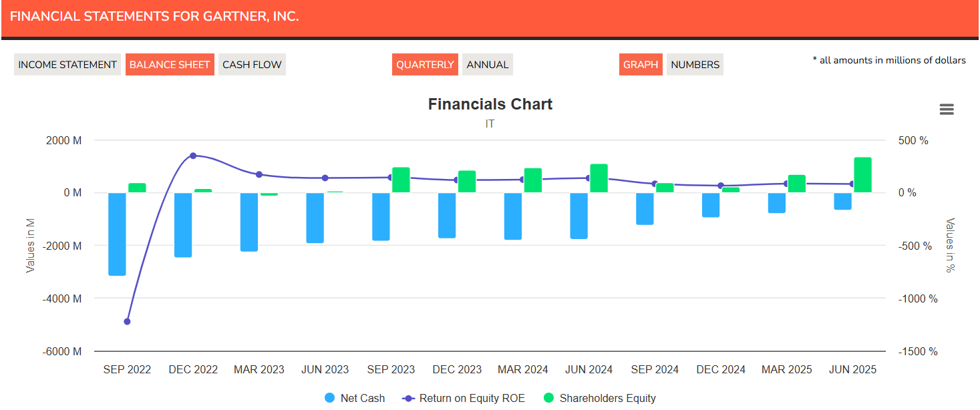Select Quarterly period view
Viewport: 980px width, 410px height.
tap(425, 65)
